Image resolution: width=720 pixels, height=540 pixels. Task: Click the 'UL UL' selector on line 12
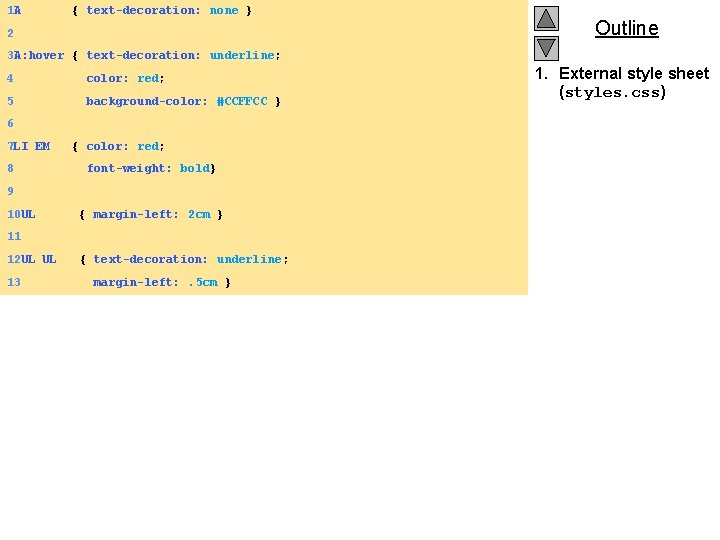[x=39, y=259]
